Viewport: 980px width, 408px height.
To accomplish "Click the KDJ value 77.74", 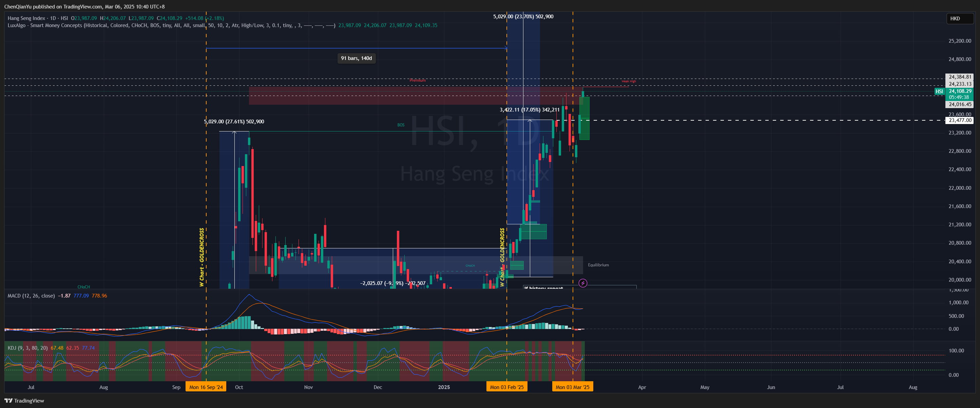I will click(x=88, y=348).
